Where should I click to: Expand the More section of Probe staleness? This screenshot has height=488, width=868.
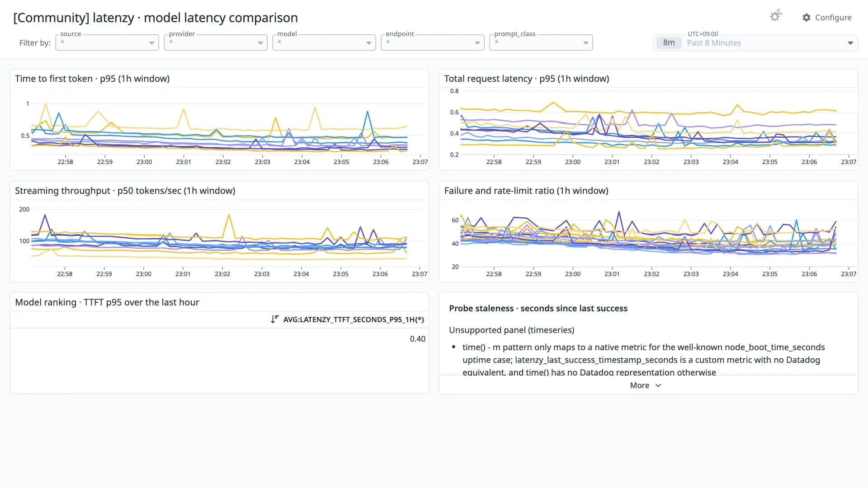646,385
